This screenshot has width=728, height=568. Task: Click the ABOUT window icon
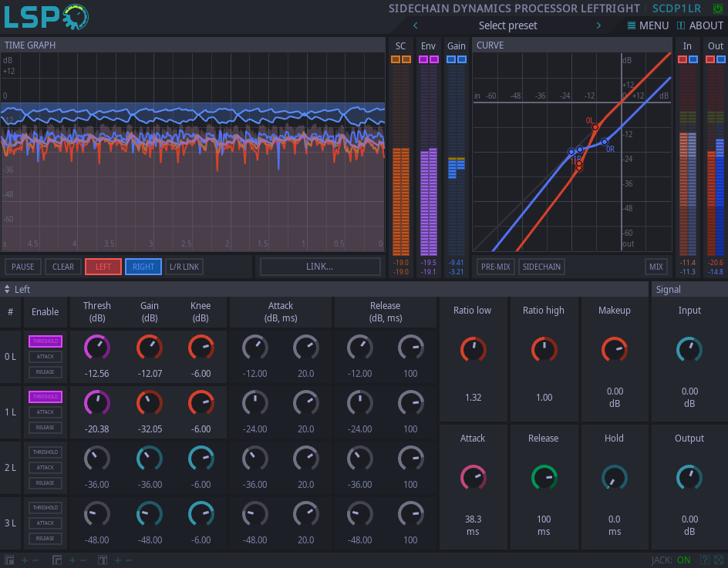(x=682, y=25)
